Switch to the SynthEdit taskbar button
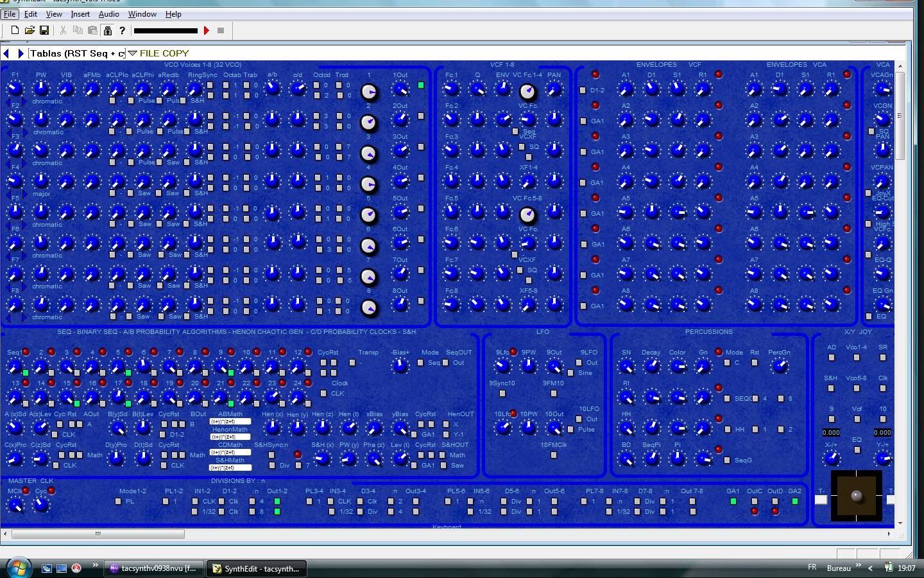This screenshot has width=924, height=578. 256,568
